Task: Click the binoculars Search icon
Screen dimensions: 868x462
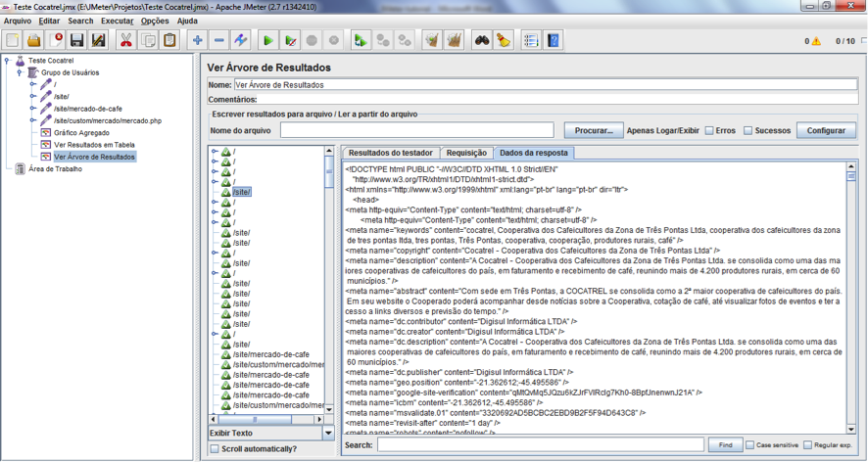Action: point(481,41)
